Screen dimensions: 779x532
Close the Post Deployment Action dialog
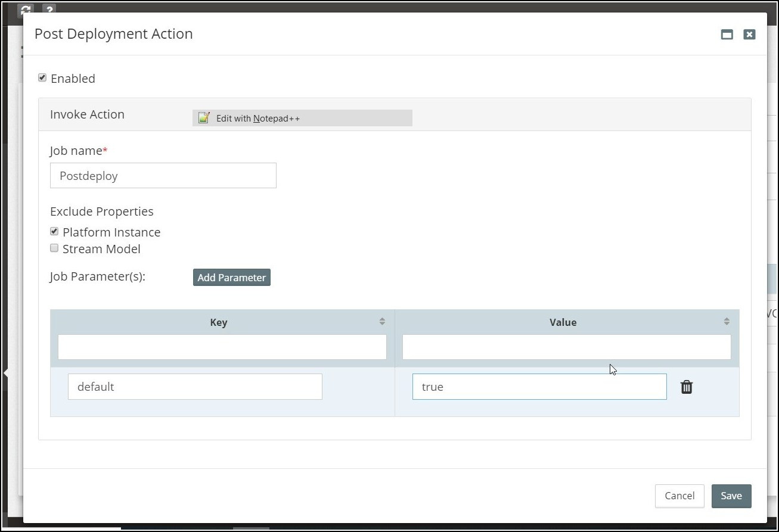[749, 35]
